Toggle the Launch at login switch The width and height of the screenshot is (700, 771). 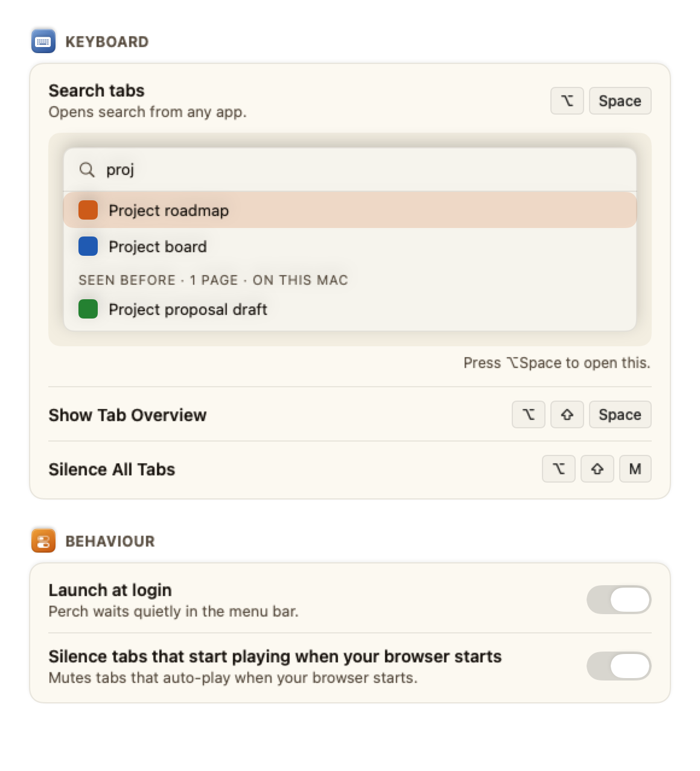[x=619, y=600]
